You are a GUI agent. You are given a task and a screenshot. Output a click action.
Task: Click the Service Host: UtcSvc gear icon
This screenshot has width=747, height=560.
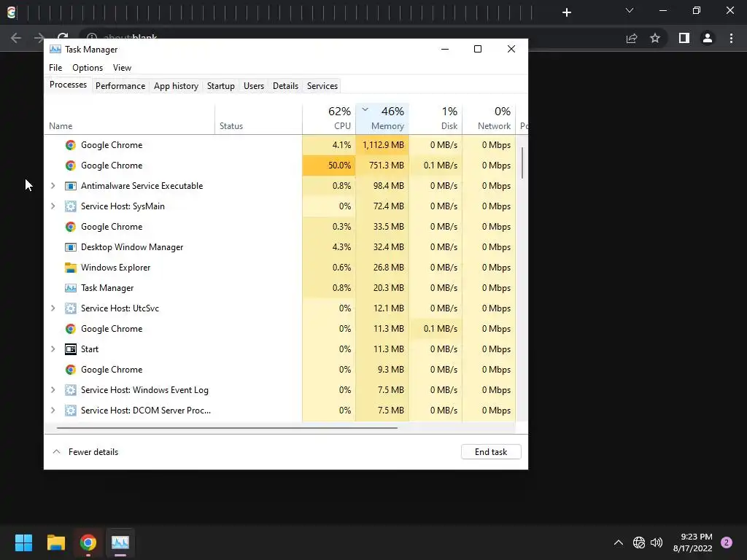point(71,308)
